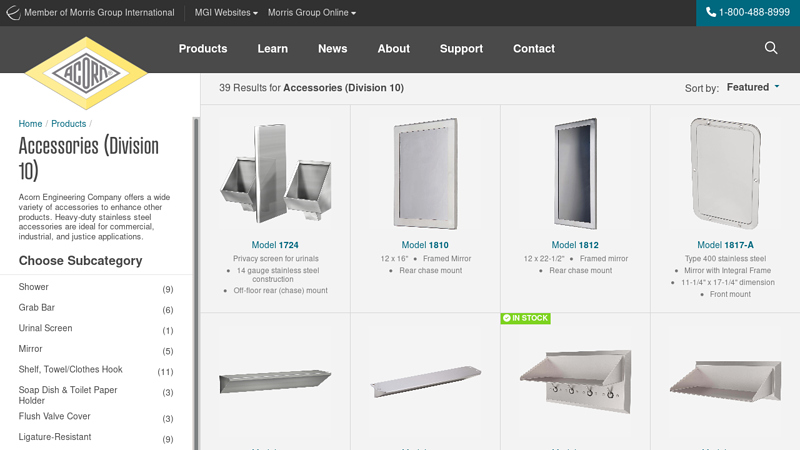Click the IN STOCK badge on shelf
The height and width of the screenshot is (450, 800).
point(526,318)
